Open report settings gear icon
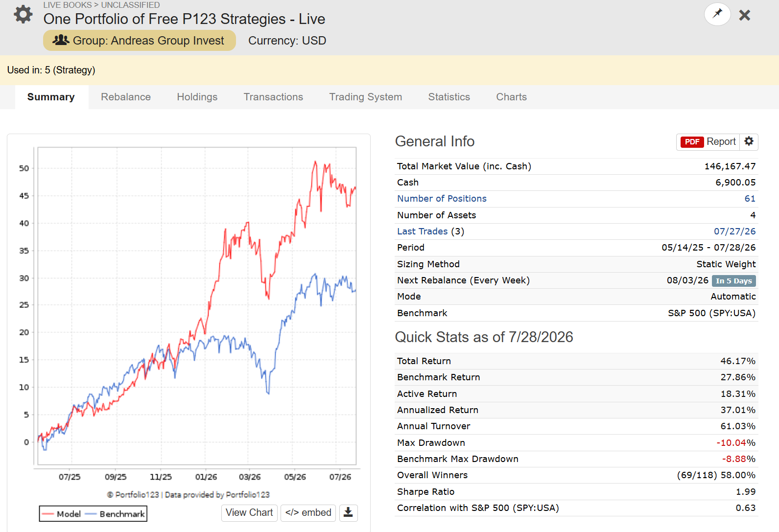The image size is (779, 532). click(749, 142)
